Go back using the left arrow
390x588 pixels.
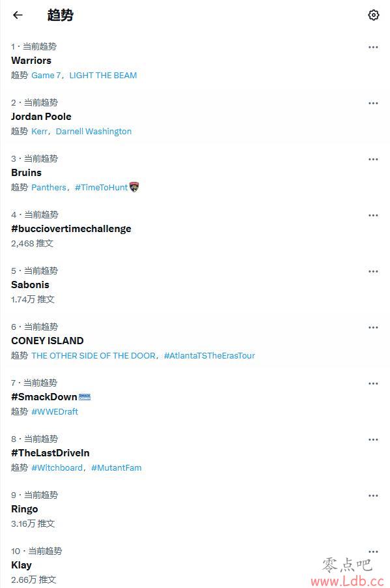[18, 15]
